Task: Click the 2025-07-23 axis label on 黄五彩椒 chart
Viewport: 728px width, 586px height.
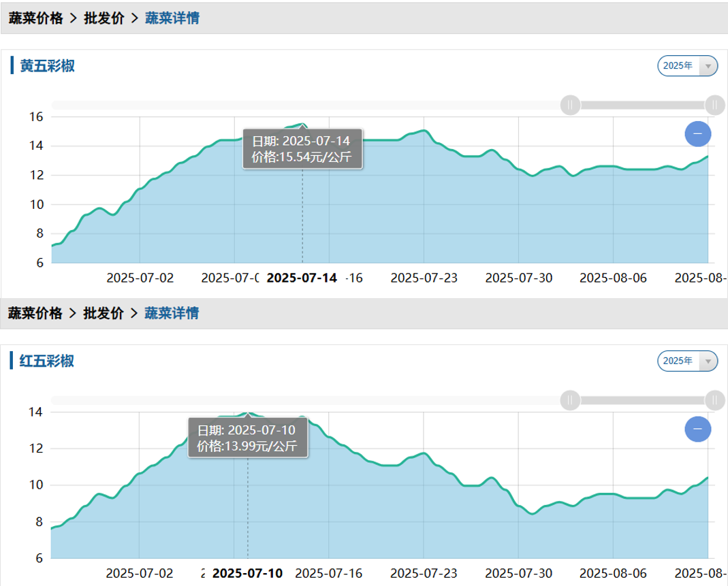Action: 424,278
